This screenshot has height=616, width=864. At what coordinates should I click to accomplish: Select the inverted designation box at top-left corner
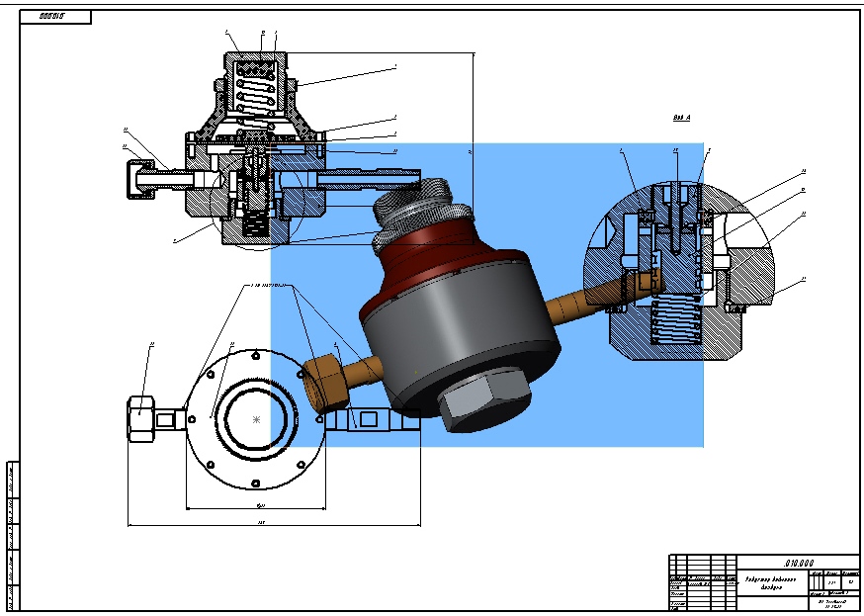(x=55, y=17)
